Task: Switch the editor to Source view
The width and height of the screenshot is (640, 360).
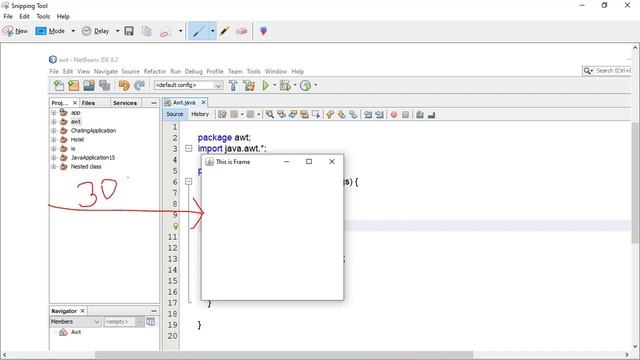Action: [x=175, y=114]
